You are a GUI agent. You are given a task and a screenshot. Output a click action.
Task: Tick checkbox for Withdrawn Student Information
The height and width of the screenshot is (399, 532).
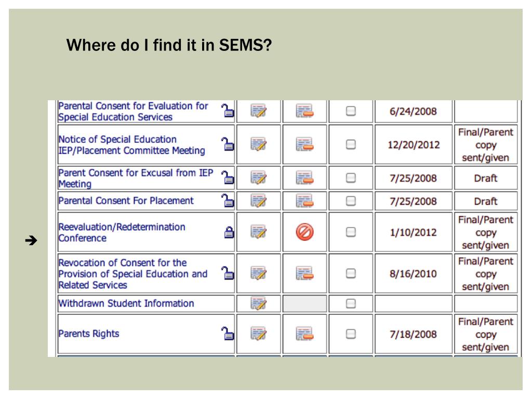coord(351,303)
